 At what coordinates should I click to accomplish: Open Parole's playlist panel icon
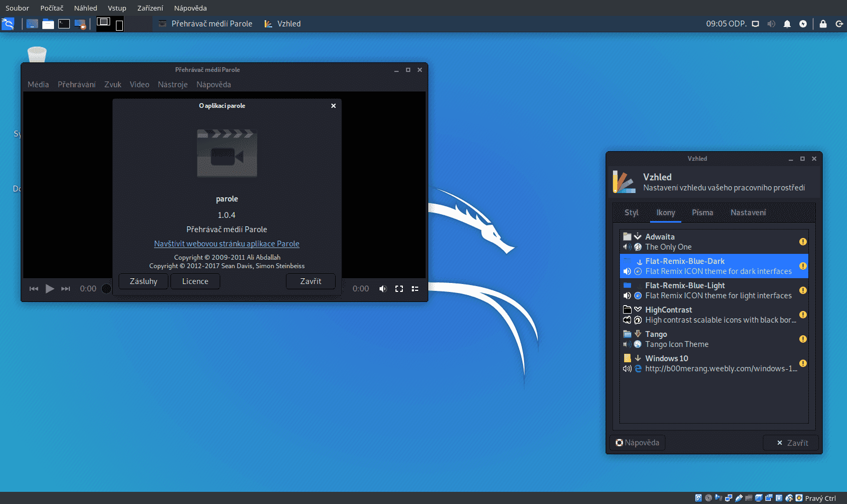pos(415,289)
